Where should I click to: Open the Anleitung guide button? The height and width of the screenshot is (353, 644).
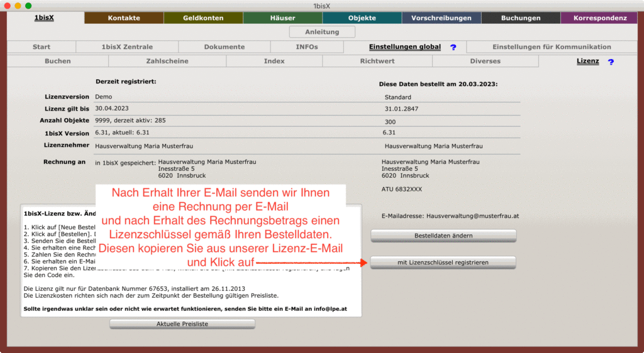click(x=322, y=32)
